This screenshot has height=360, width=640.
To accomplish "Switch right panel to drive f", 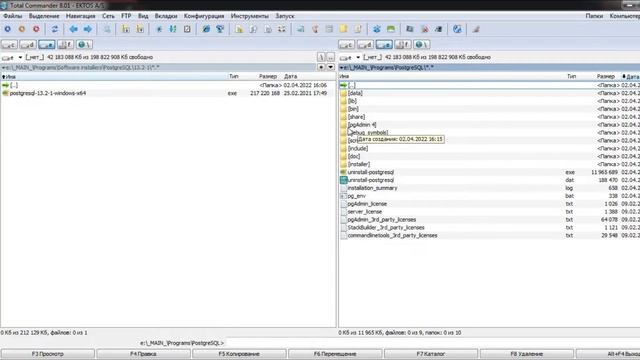I will tap(403, 44).
